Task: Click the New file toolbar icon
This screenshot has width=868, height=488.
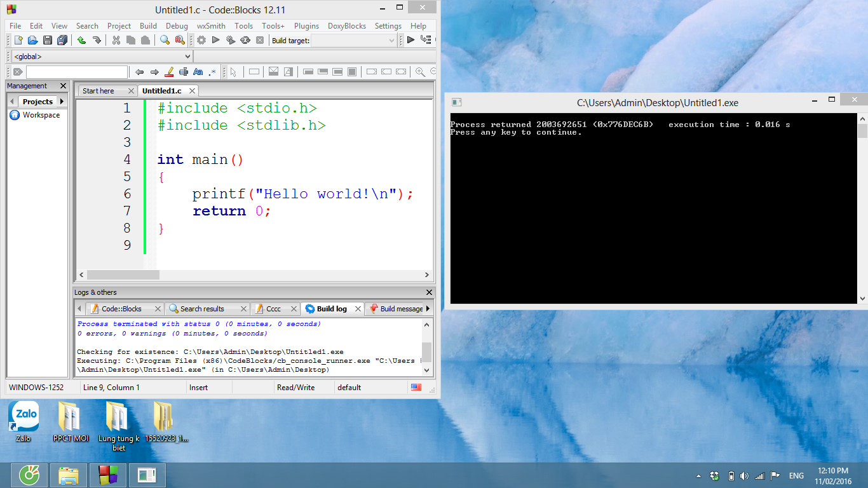Action: pos(18,40)
